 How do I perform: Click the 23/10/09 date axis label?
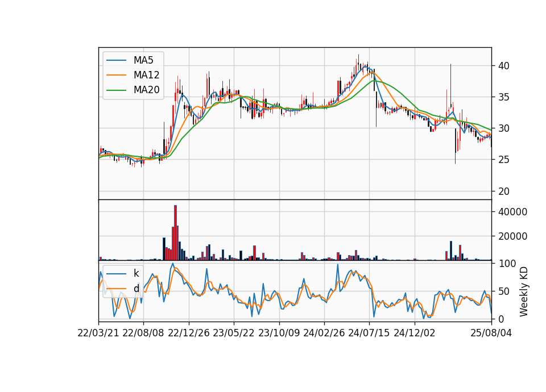(x=279, y=333)
